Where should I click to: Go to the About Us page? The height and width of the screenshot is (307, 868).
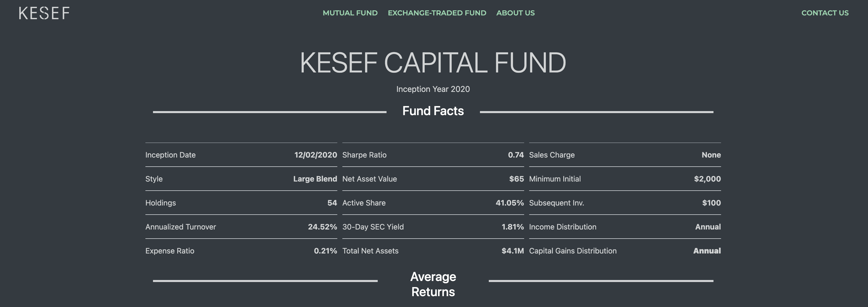[516, 13]
